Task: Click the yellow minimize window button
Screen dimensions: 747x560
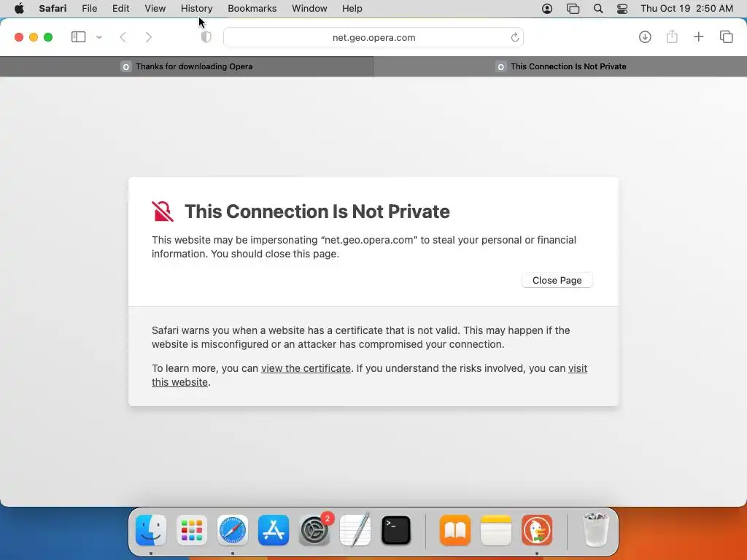Action: tap(34, 37)
